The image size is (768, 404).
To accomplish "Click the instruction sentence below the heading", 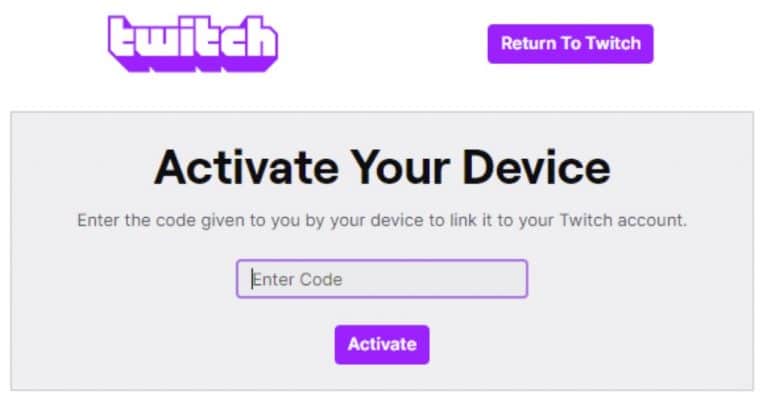I will pyautogui.click(x=382, y=220).
